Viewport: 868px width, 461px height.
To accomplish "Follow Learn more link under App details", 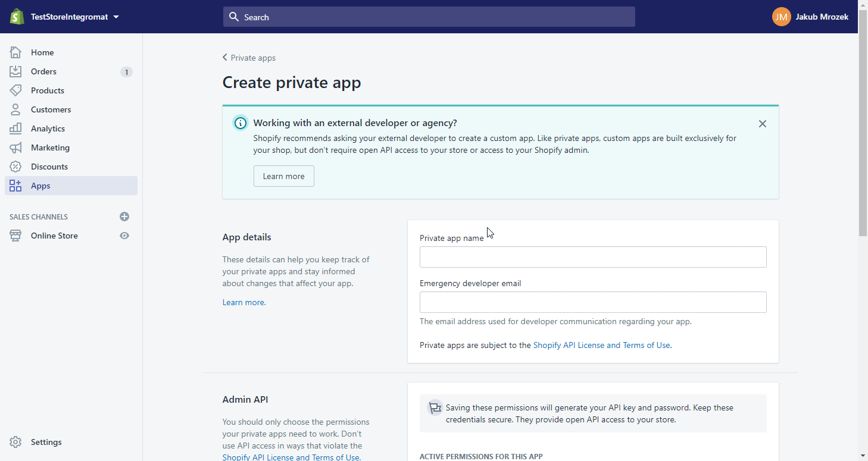I will pos(243,302).
